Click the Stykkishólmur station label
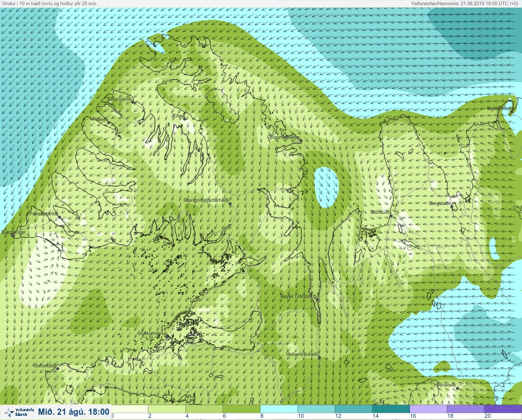 152,333
